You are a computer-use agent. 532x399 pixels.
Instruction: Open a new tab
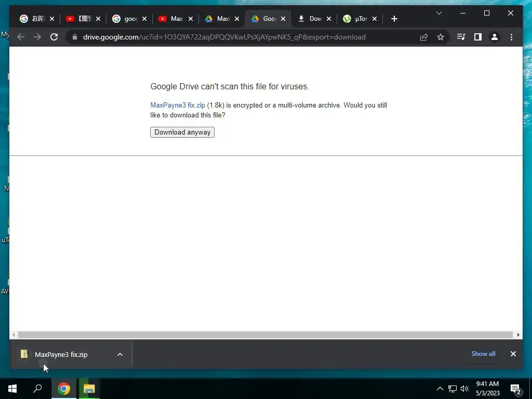pos(394,19)
